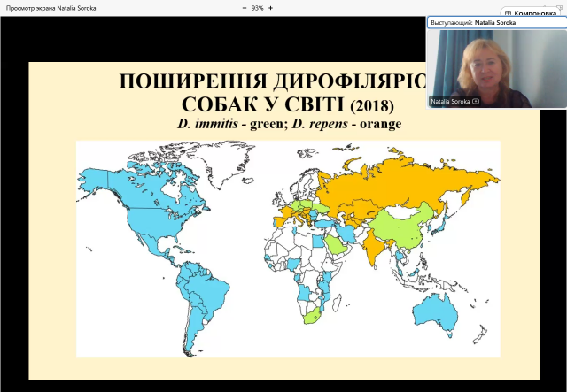Click the world map image on slide
Screen dimensions: 567x392
click(288, 249)
